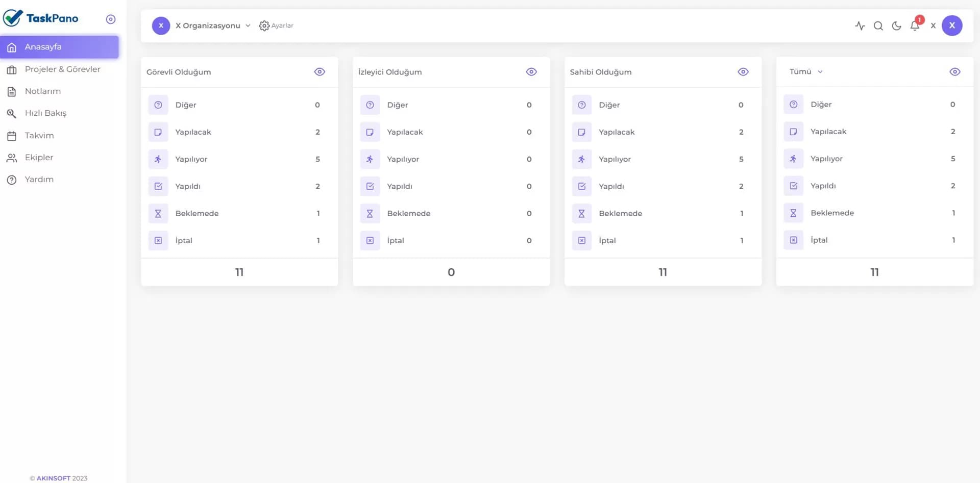Click Sahibi Olduğum card title
This screenshot has width=980, height=483.
point(601,72)
